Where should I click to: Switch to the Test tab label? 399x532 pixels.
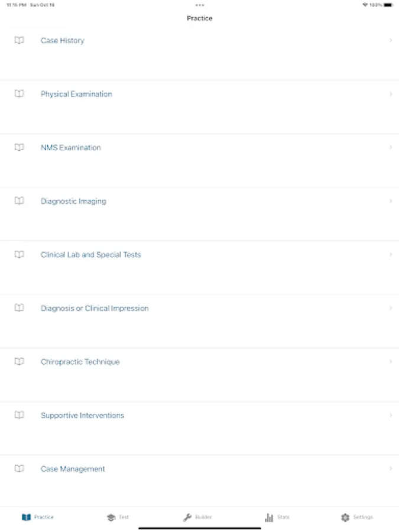click(x=124, y=517)
